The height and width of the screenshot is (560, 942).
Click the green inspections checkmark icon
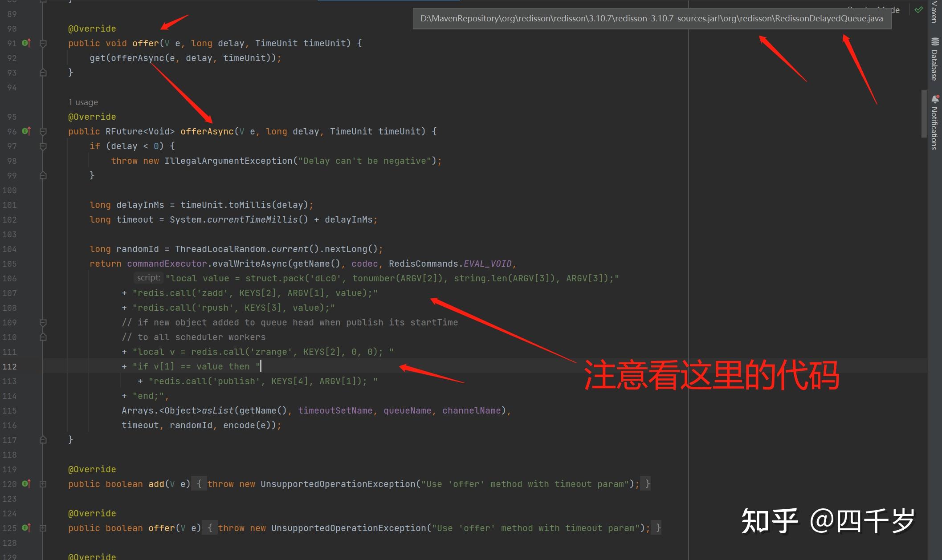click(918, 9)
